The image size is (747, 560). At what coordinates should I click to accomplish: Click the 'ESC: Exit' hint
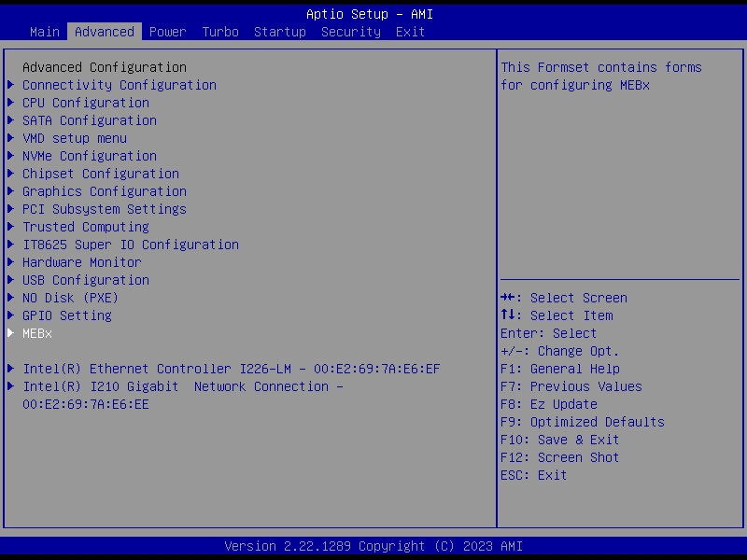(x=534, y=475)
